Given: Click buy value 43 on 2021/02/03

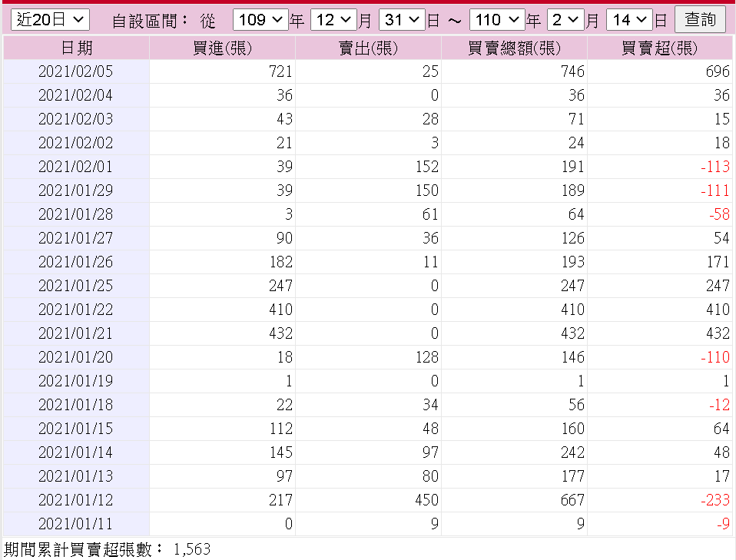Looking at the screenshot, I should tap(284, 119).
